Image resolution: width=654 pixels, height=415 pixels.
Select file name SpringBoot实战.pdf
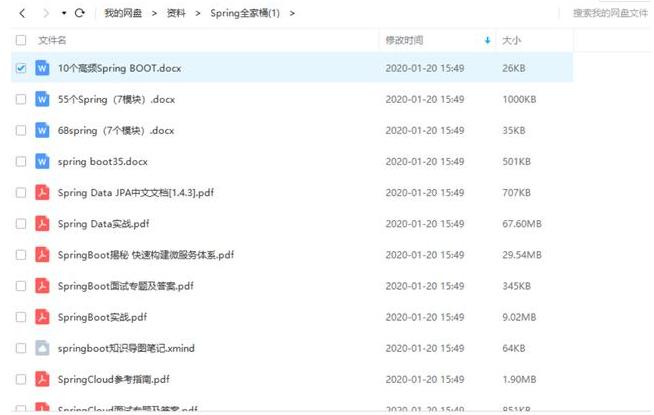[x=103, y=317]
